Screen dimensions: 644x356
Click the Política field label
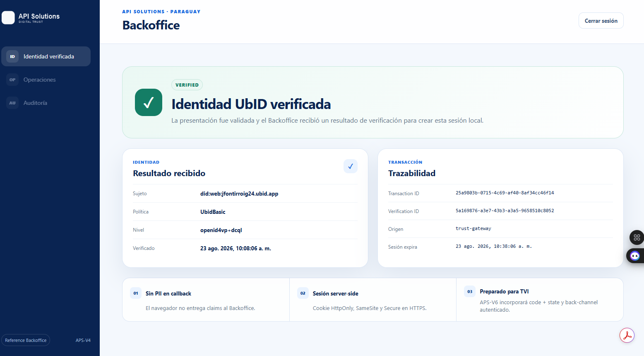(141, 212)
